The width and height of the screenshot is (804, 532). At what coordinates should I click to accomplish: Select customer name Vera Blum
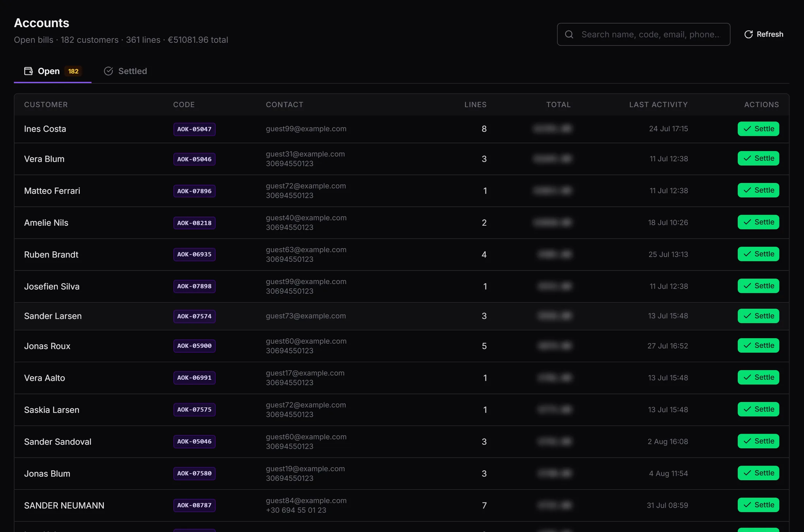pyautogui.click(x=44, y=159)
